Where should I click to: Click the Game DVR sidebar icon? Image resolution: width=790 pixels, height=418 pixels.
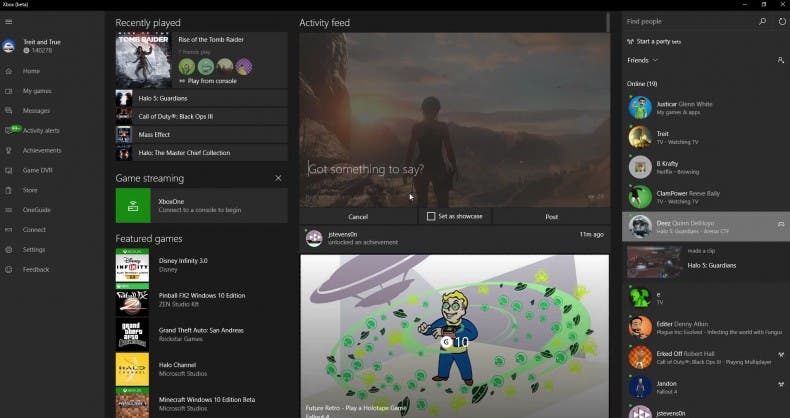point(9,170)
